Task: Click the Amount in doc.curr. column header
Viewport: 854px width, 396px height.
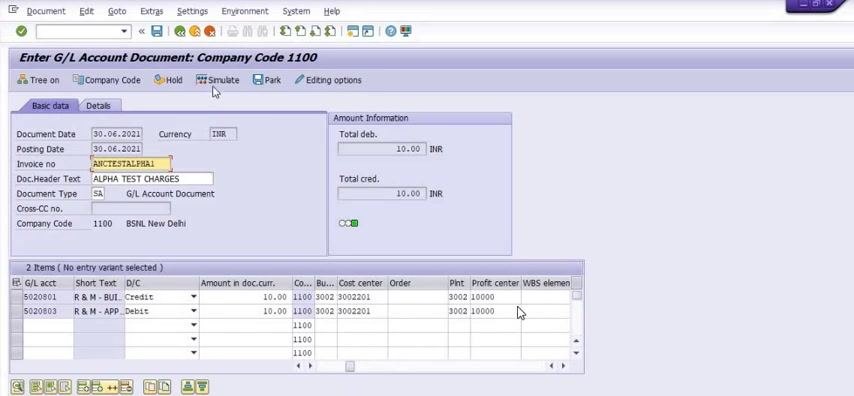Action: tap(246, 283)
